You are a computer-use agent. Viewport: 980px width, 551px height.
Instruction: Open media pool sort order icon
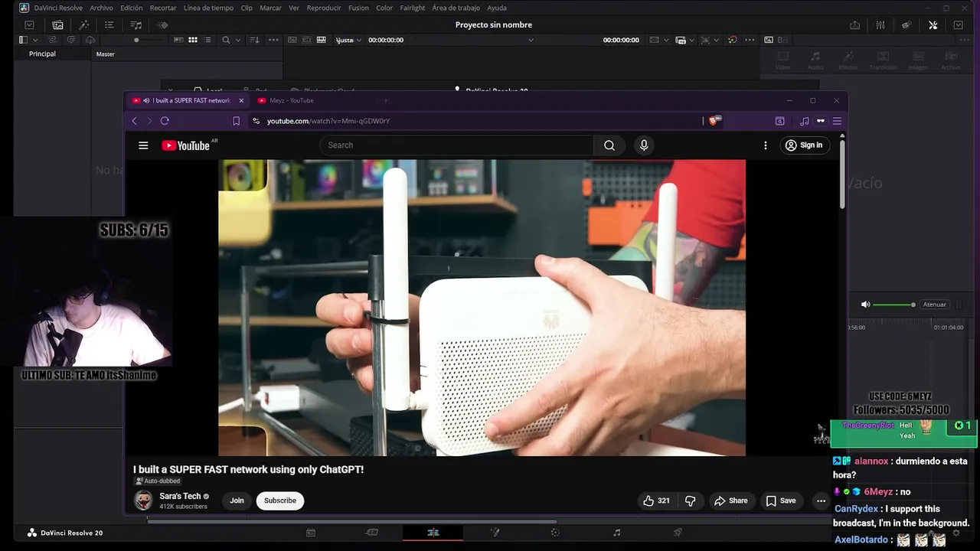pyautogui.click(x=254, y=40)
